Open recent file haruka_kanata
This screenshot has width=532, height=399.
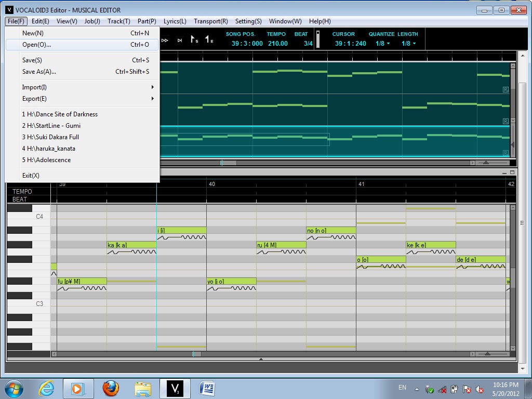coord(82,149)
